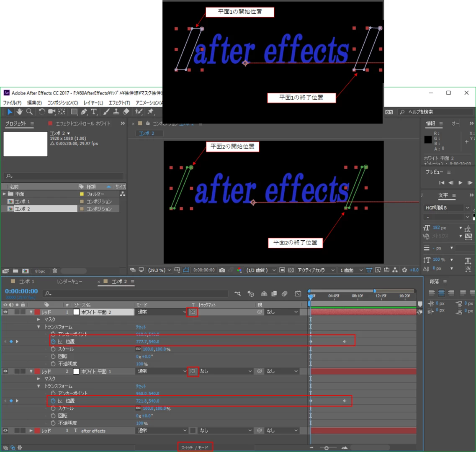Select the Pan Behind anchor point tool
Image resolution: width=476 pixels, height=452 pixels.
62,112
